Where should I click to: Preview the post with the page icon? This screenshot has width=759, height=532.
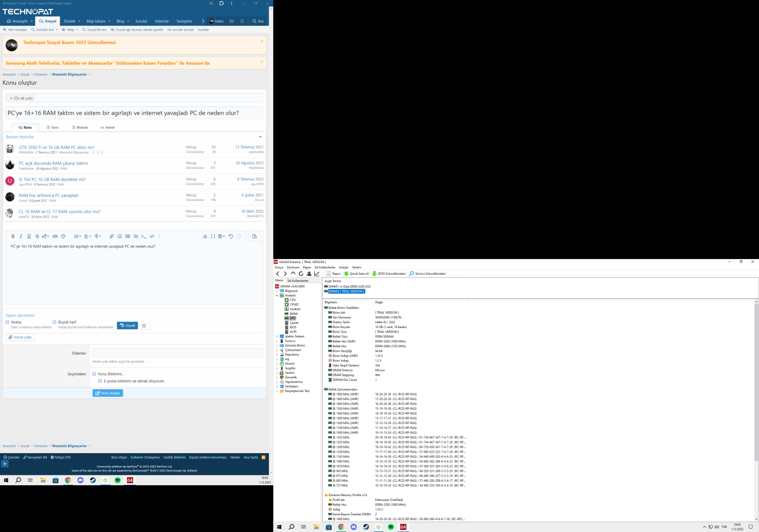[x=254, y=236]
